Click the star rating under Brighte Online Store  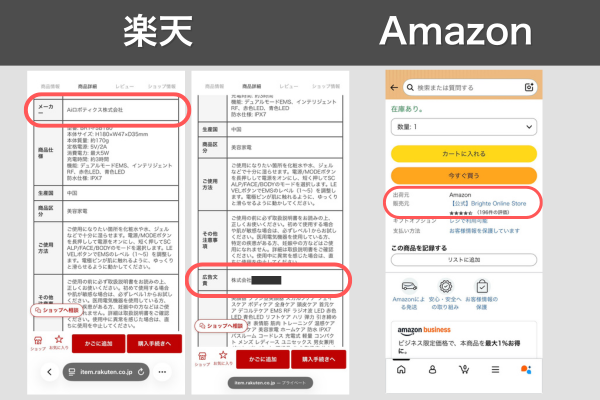(x=461, y=213)
